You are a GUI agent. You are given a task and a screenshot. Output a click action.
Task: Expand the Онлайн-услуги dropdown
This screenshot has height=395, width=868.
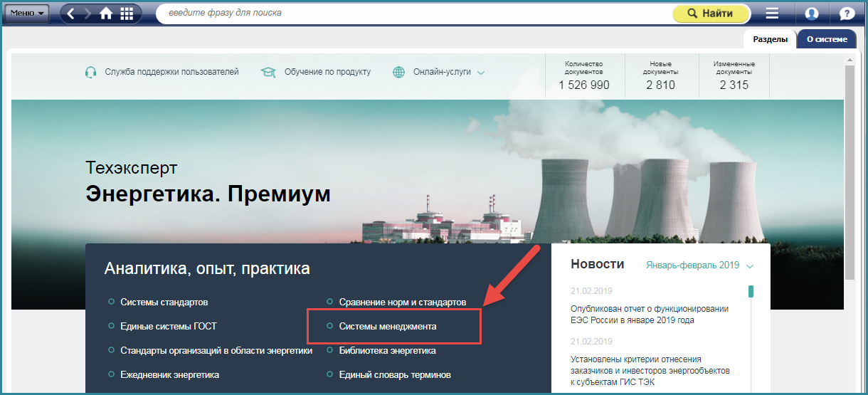click(x=481, y=73)
